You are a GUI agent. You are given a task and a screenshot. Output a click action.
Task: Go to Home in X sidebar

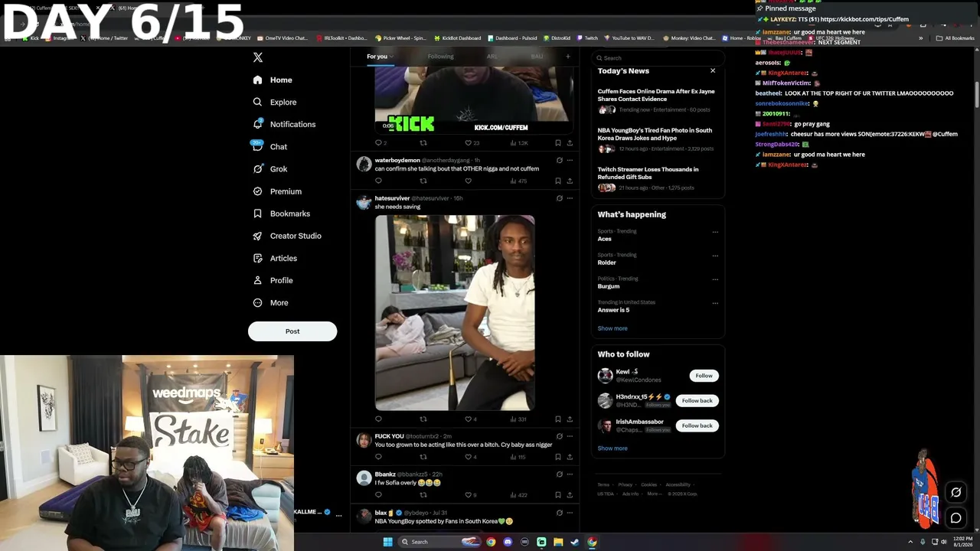[x=273, y=80]
